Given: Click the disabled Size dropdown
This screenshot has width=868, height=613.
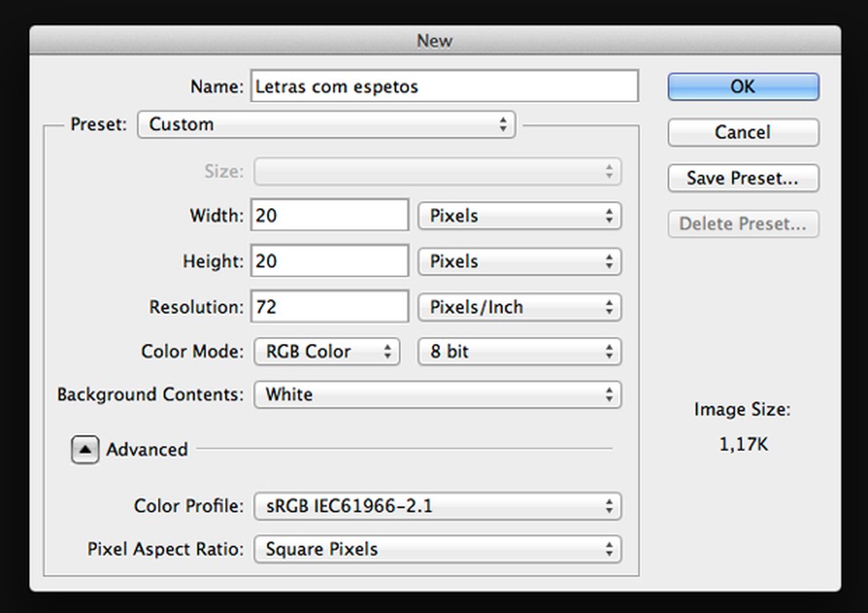Looking at the screenshot, I should coord(438,171).
